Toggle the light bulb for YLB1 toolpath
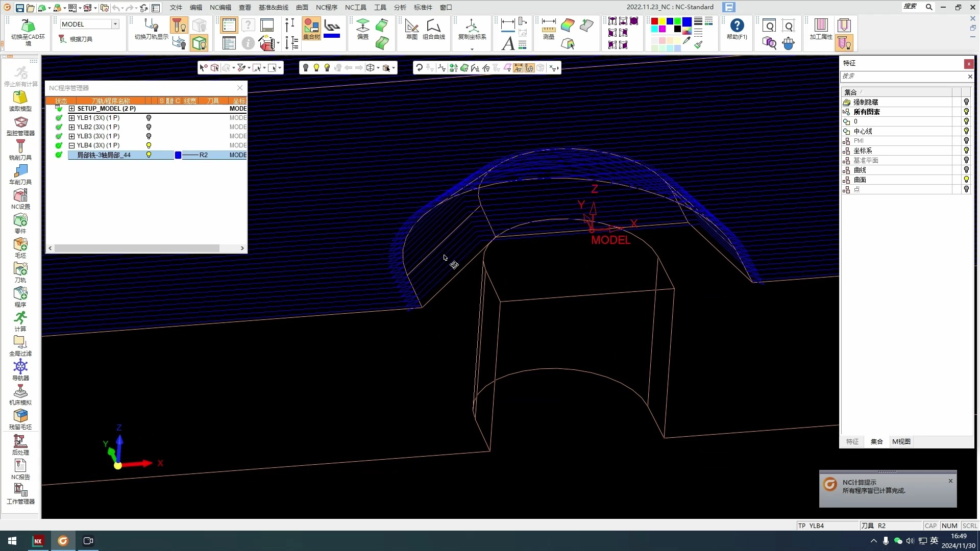The height and width of the screenshot is (551, 980). point(149,118)
